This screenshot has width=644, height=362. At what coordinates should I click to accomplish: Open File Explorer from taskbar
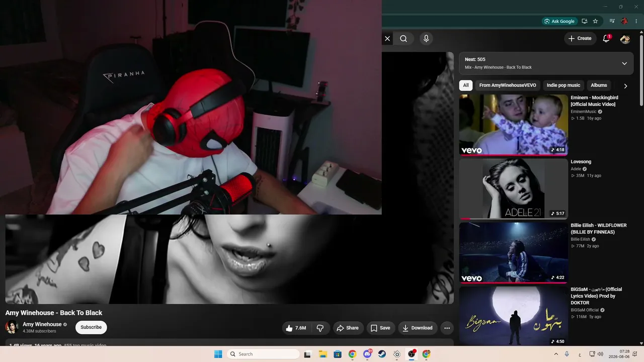(323, 354)
